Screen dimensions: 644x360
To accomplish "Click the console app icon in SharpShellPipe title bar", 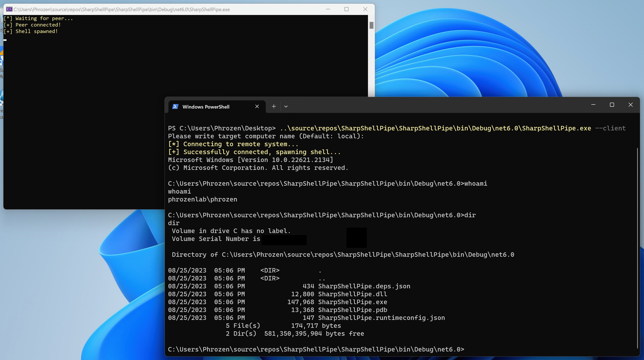I will (9, 9).
